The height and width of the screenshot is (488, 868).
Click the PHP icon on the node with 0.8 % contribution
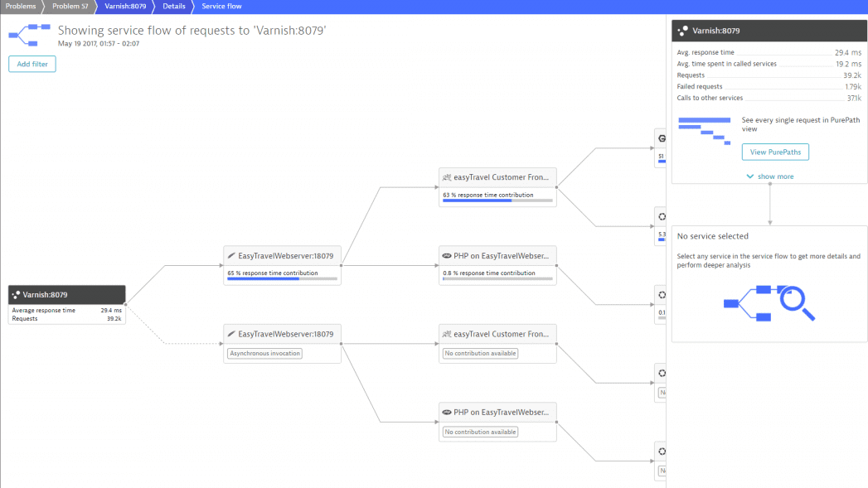tap(447, 256)
